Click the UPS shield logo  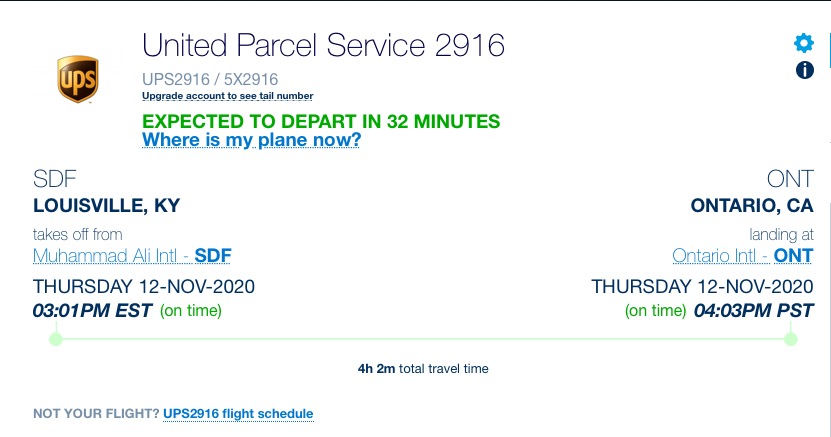click(78, 79)
